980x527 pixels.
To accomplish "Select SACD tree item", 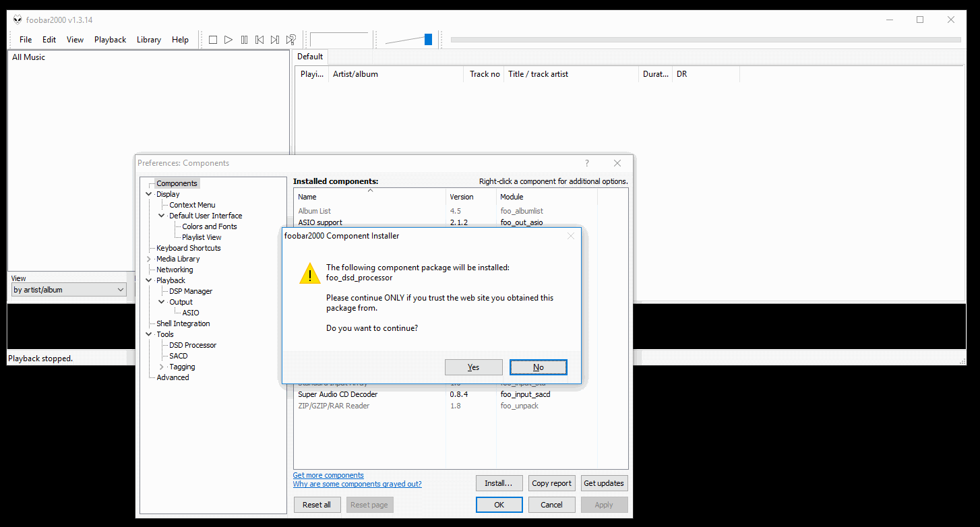I will pos(179,356).
